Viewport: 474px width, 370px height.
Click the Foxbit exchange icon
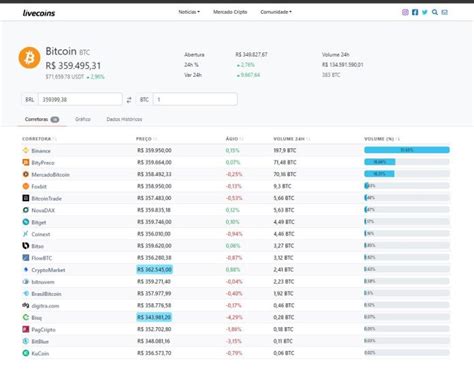26,186
